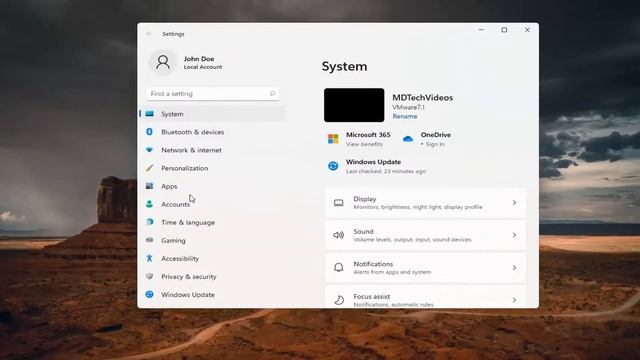This screenshot has width=640, height=360.
Task: Click the Apps icon in sidebar
Action: pyautogui.click(x=149, y=186)
